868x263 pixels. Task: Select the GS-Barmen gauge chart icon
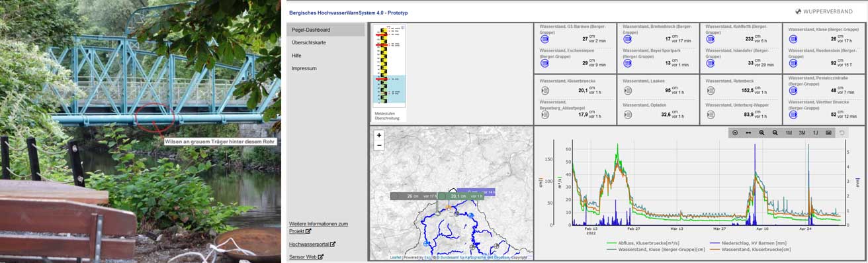tap(544, 39)
